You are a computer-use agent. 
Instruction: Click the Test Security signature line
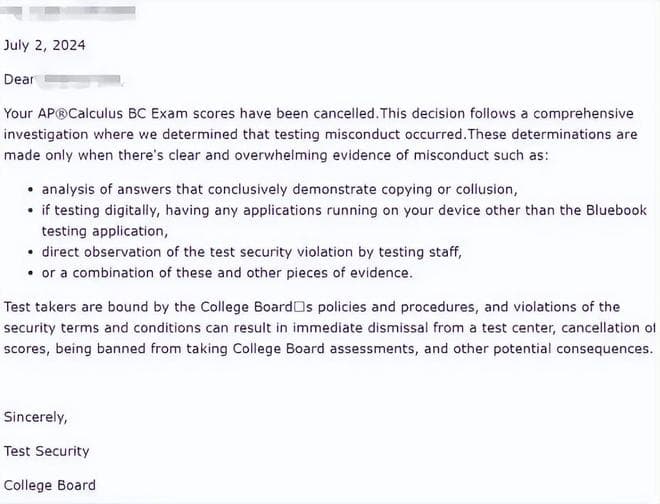pyautogui.click(x=46, y=451)
